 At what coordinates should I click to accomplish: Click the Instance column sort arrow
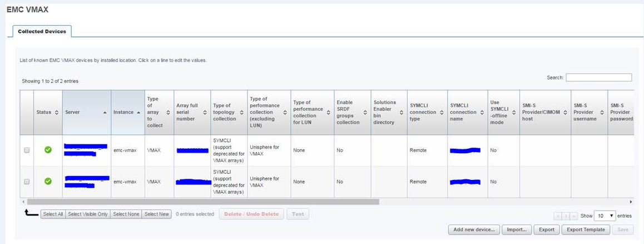pos(138,113)
